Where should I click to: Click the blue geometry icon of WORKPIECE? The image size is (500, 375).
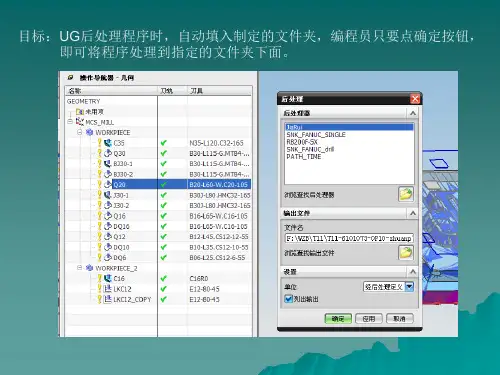(x=89, y=132)
